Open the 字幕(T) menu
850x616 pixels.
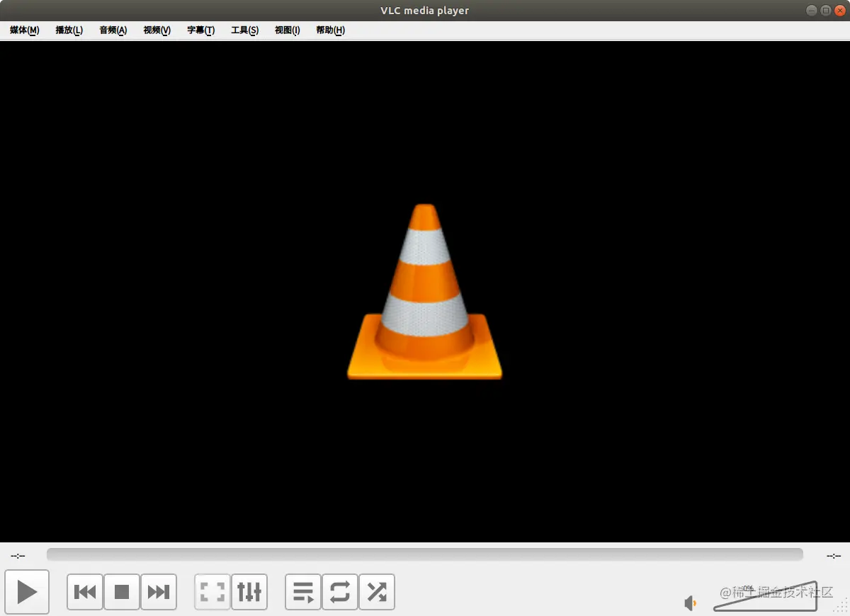tap(201, 30)
